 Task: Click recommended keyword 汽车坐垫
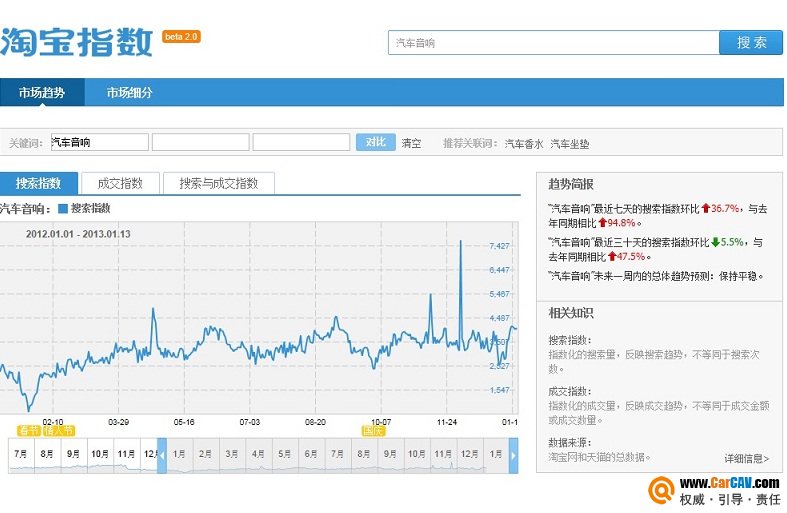click(x=570, y=144)
